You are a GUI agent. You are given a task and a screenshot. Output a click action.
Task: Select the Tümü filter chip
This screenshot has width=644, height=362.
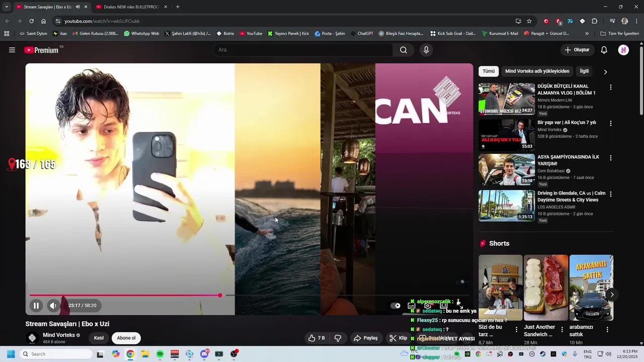[489, 71]
